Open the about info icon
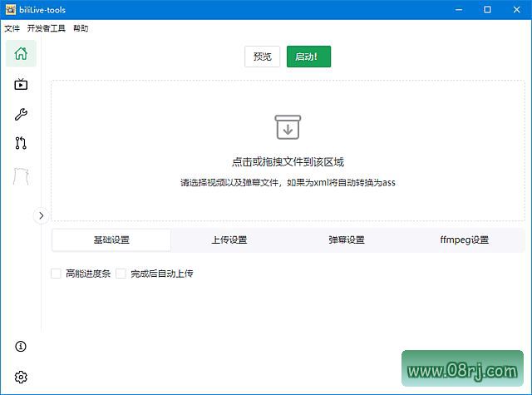Image resolution: width=532 pixels, height=395 pixels. [21, 346]
